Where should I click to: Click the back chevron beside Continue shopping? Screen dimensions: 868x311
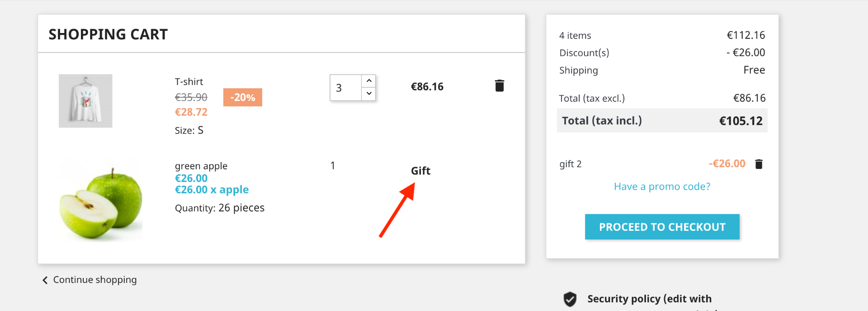click(x=45, y=280)
